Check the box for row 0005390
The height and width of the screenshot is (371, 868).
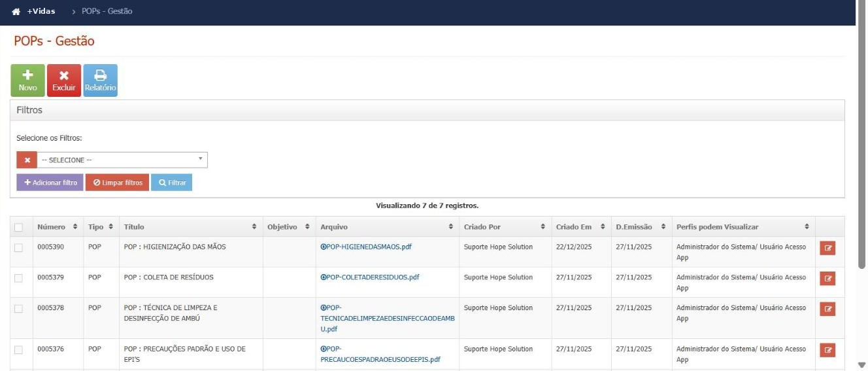click(x=18, y=247)
